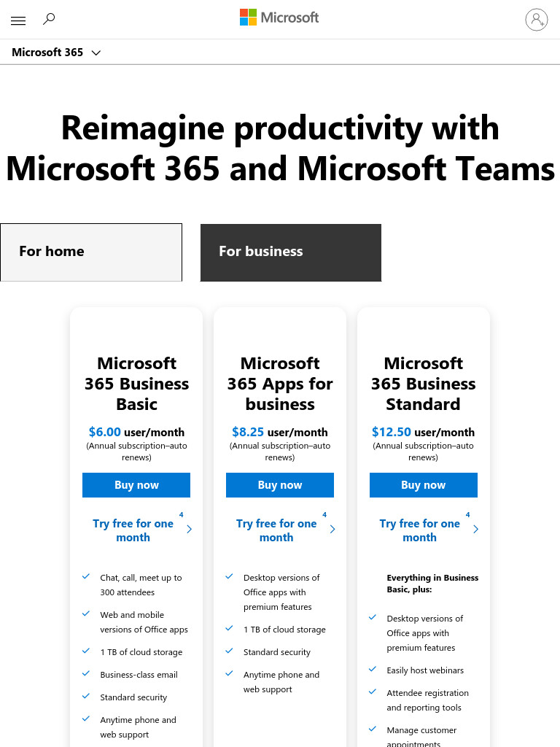Buy now for Microsoft 365 Apps for business
Image resolution: width=560 pixels, height=747 pixels.
click(x=280, y=485)
